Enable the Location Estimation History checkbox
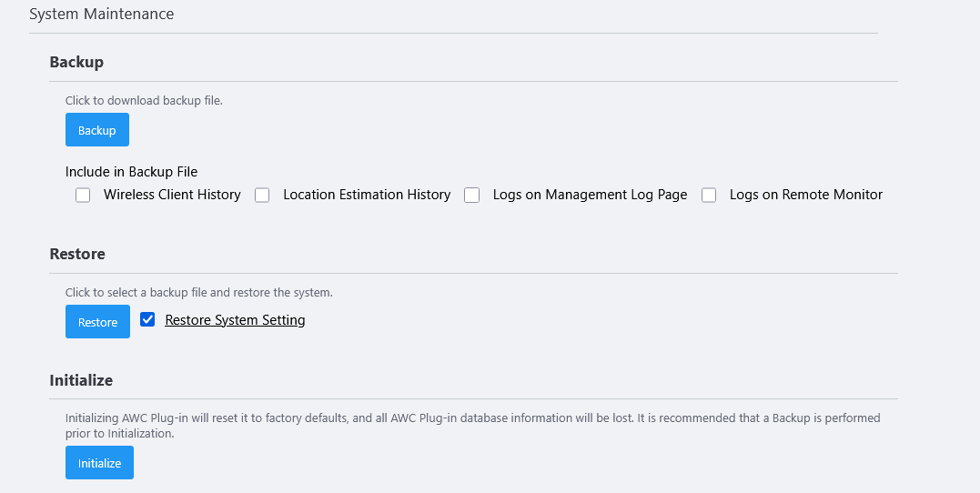The width and height of the screenshot is (980, 493). tap(262, 195)
